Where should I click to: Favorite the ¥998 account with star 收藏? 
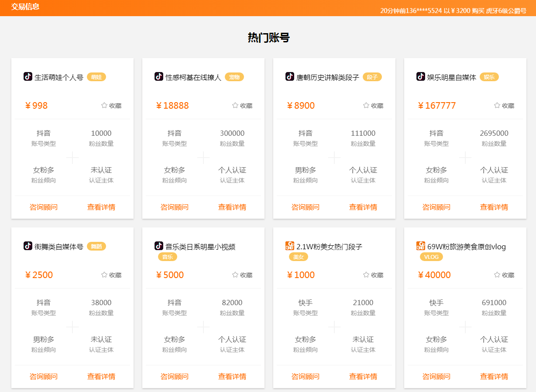click(x=111, y=106)
